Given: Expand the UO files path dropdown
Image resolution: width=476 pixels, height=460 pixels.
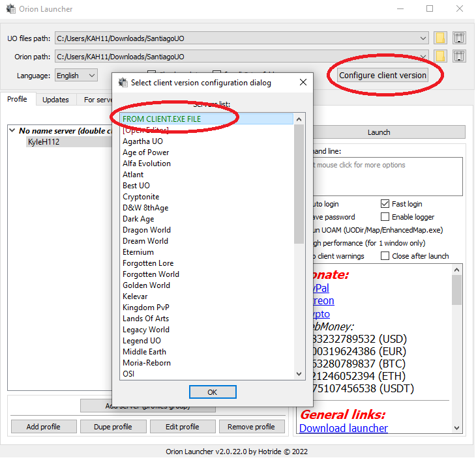Looking at the screenshot, I should pos(423,38).
